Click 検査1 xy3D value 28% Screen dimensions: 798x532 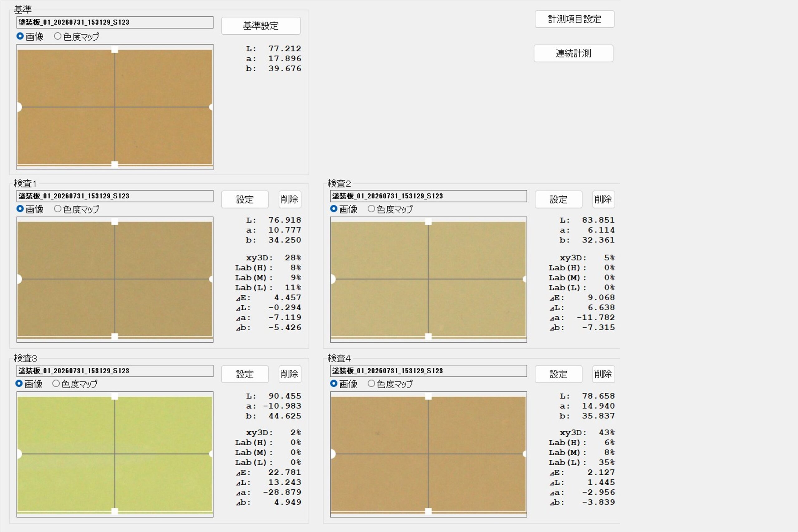293,257
